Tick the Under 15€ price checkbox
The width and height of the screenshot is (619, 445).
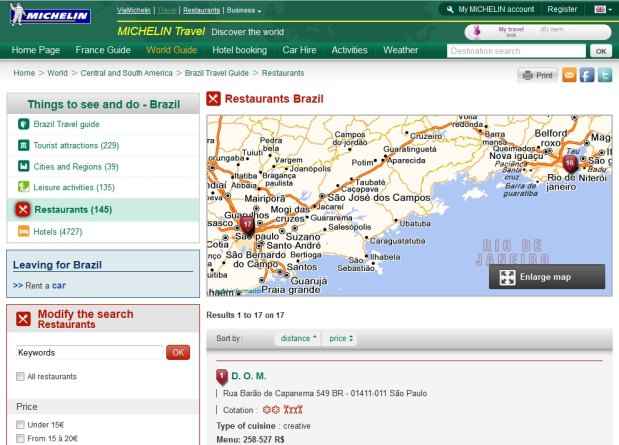(20, 424)
